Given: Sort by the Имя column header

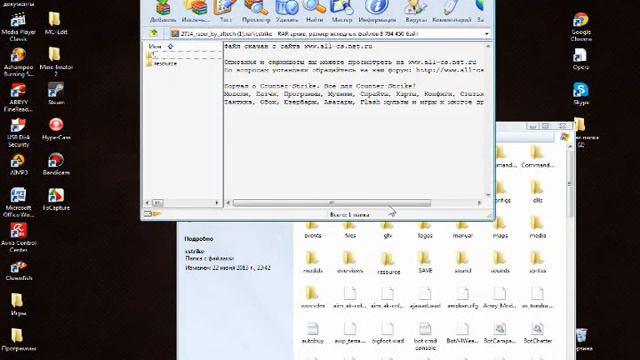Looking at the screenshot, I should [x=155, y=47].
